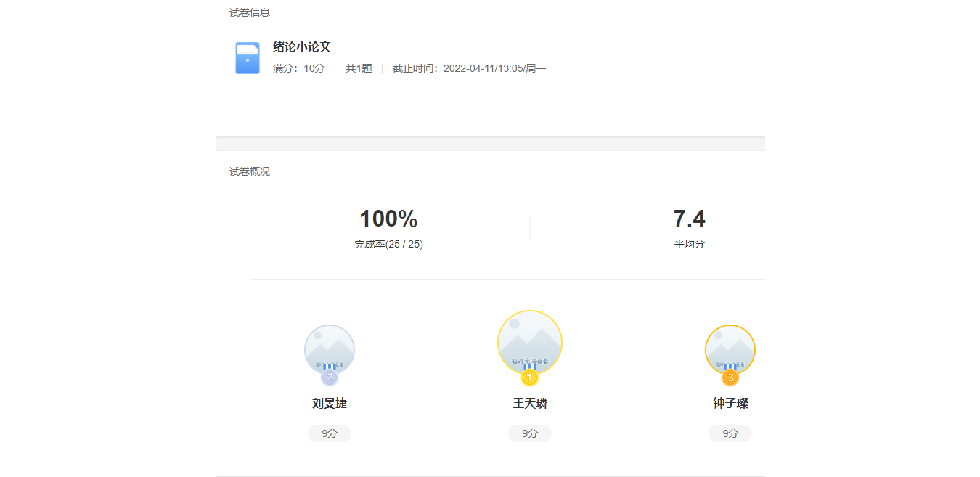
Task: Click the orange rank 3 medal
Action: pos(730,378)
